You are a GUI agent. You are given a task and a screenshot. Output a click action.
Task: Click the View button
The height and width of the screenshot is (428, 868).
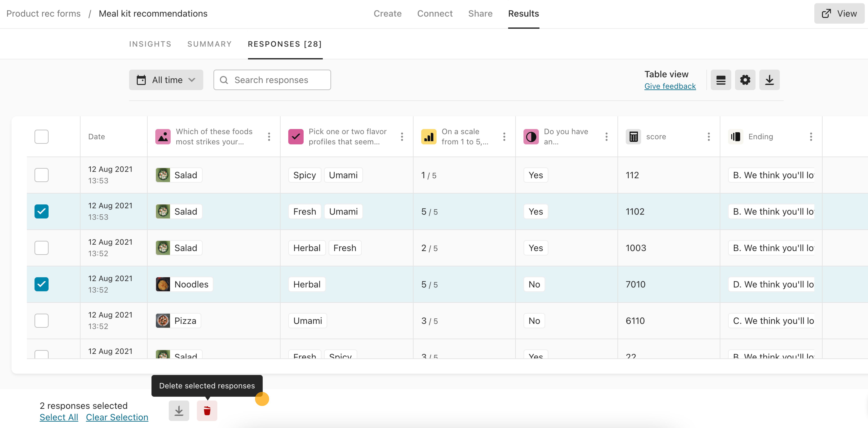click(839, 13)
